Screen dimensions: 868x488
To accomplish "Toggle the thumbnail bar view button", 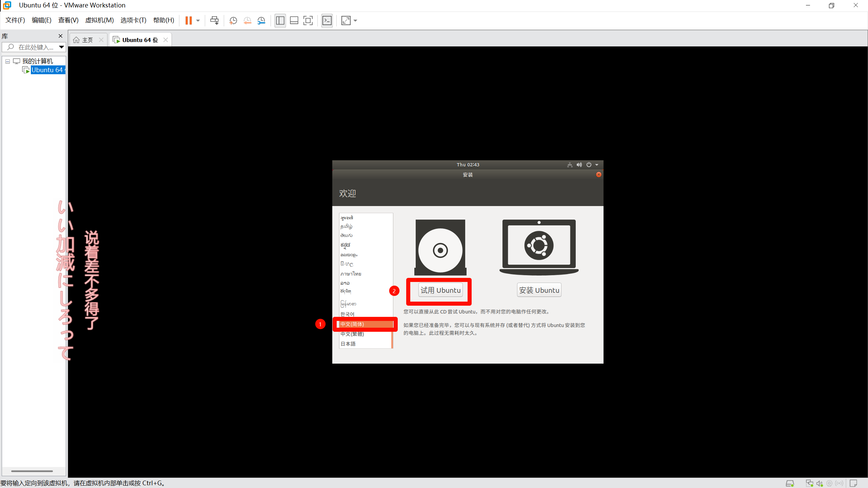I will 294,21.
